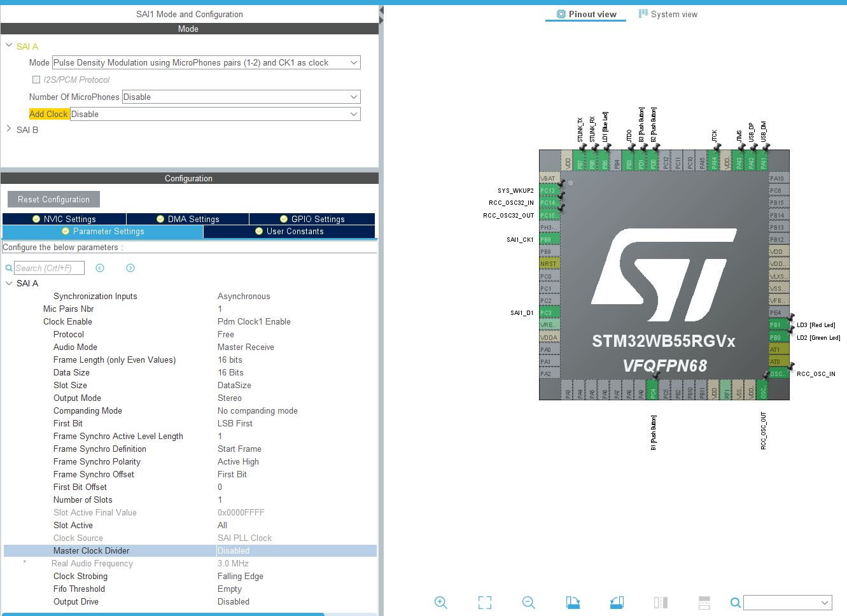Click the Protocol 'Free' value

click(x=226, y=334)
